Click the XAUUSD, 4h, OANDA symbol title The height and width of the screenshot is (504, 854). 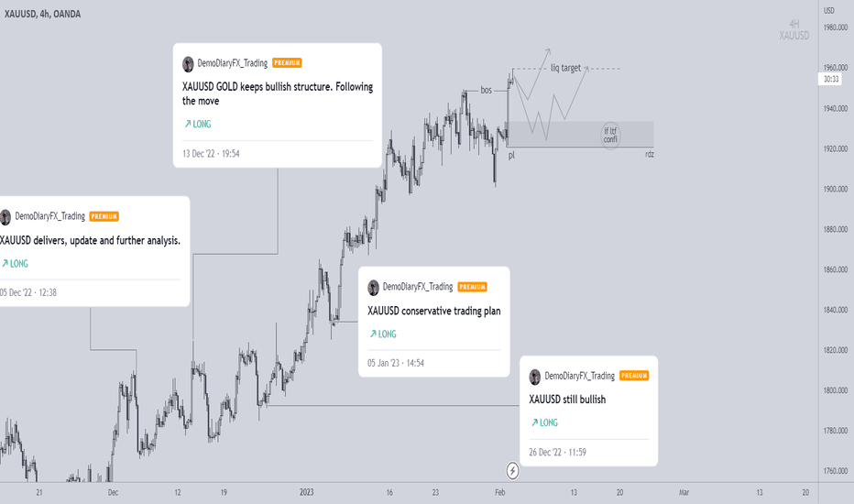coord(42,14)
